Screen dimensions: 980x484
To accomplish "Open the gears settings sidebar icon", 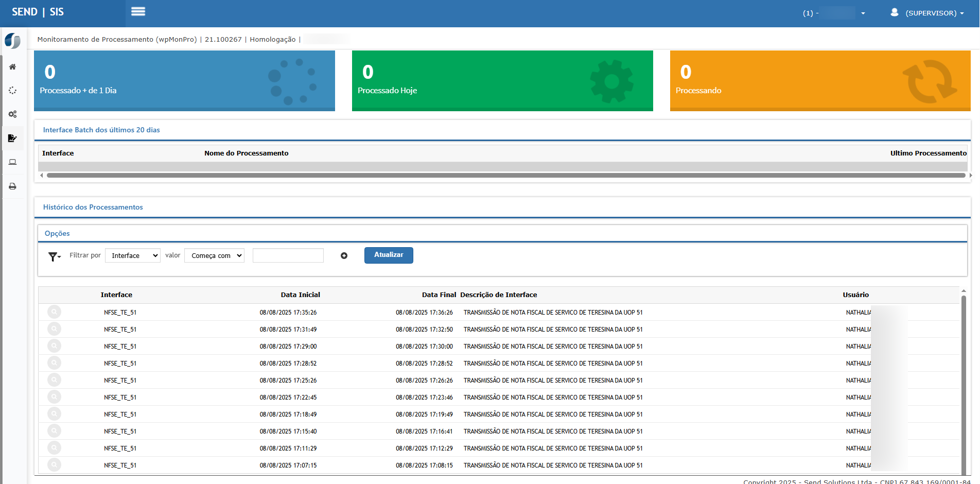I will [x=13, y=114].
